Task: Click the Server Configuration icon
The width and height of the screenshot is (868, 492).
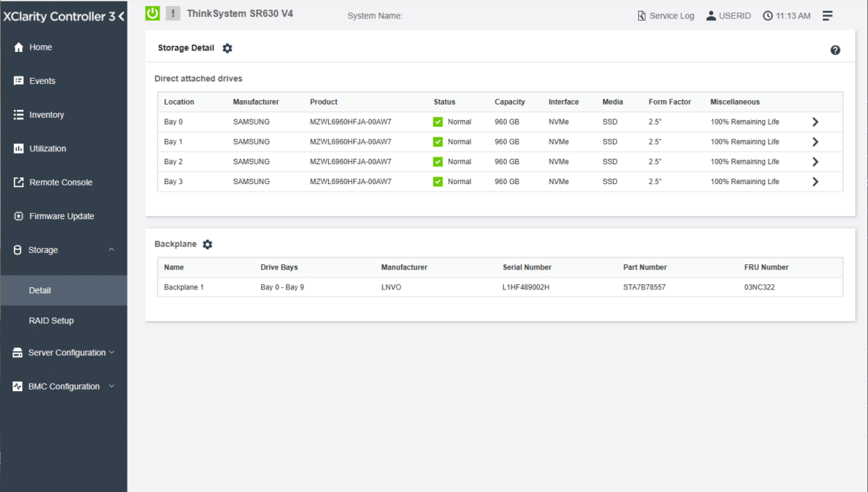Action: 18,352
